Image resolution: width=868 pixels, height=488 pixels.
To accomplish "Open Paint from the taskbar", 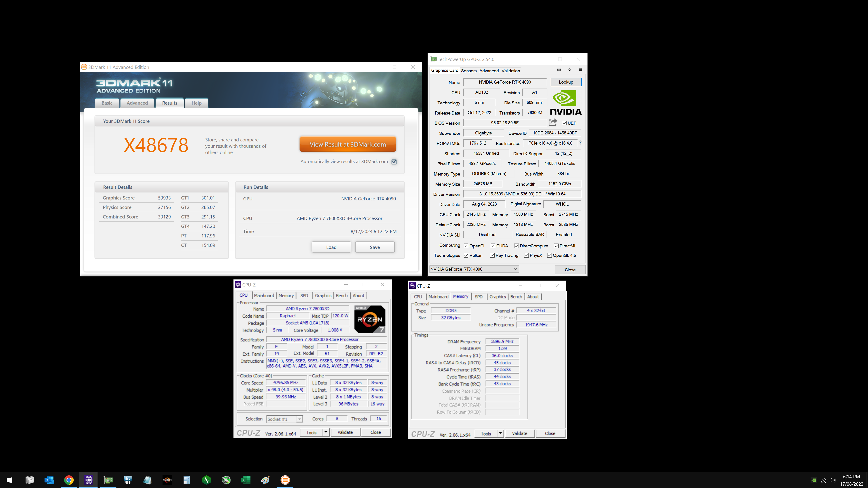I will pyautogui.click(x=266, y=480).
